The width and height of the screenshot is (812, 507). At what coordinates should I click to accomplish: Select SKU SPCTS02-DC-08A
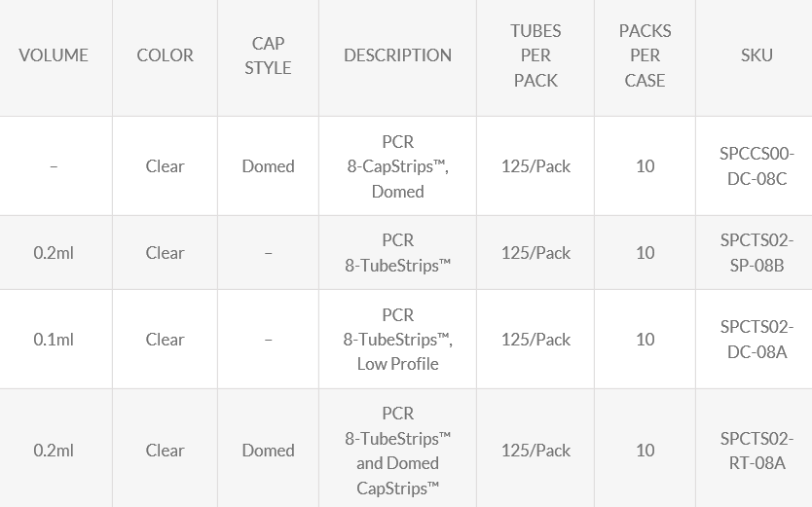(x=757, y=340)
